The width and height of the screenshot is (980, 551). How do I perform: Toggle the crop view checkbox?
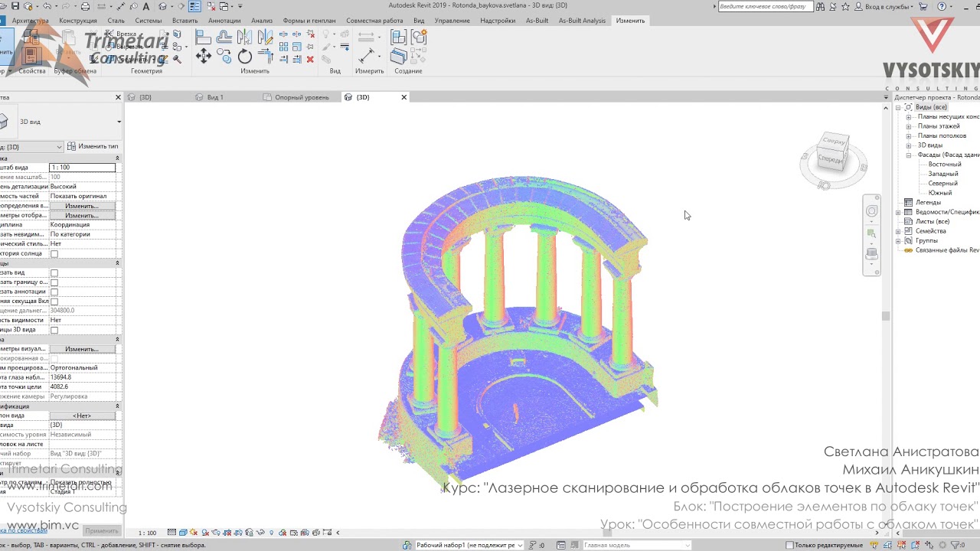pyautogui.click(x=54, y=273)
